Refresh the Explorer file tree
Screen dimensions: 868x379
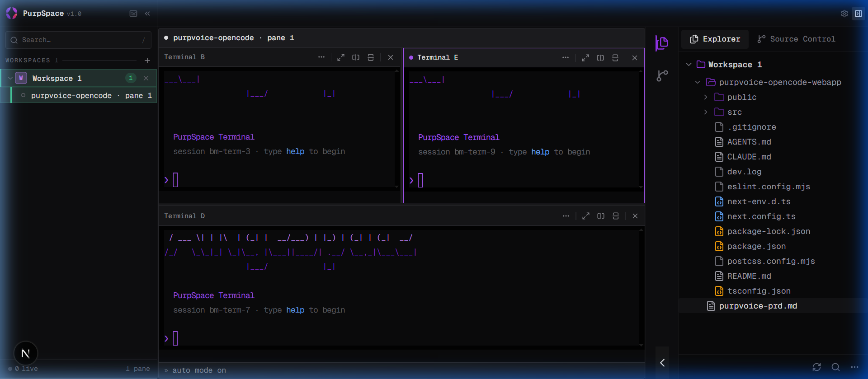816,367
